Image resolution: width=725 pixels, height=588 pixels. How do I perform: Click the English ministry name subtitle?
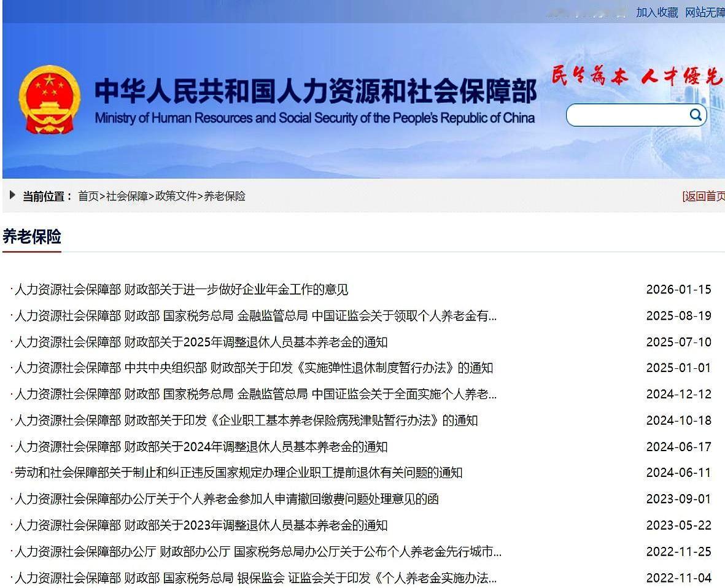pyautogui.click(x=314, y=118)
